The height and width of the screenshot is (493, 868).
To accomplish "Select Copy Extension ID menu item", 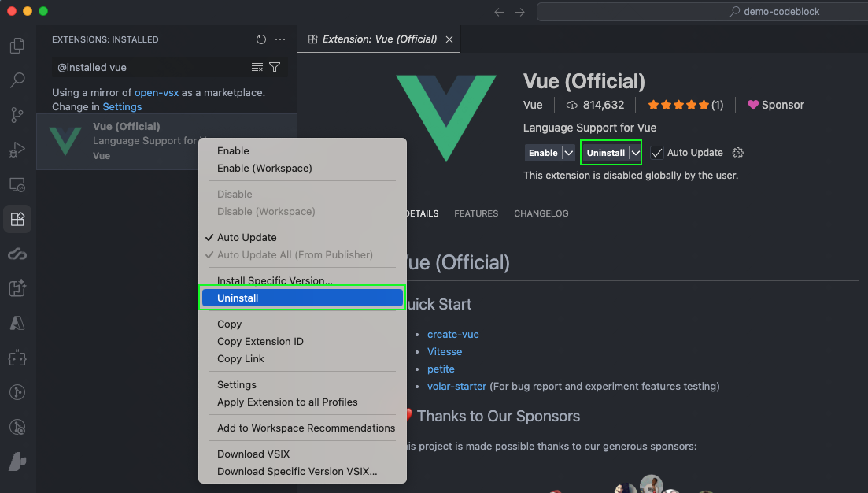I will (260, 342).
